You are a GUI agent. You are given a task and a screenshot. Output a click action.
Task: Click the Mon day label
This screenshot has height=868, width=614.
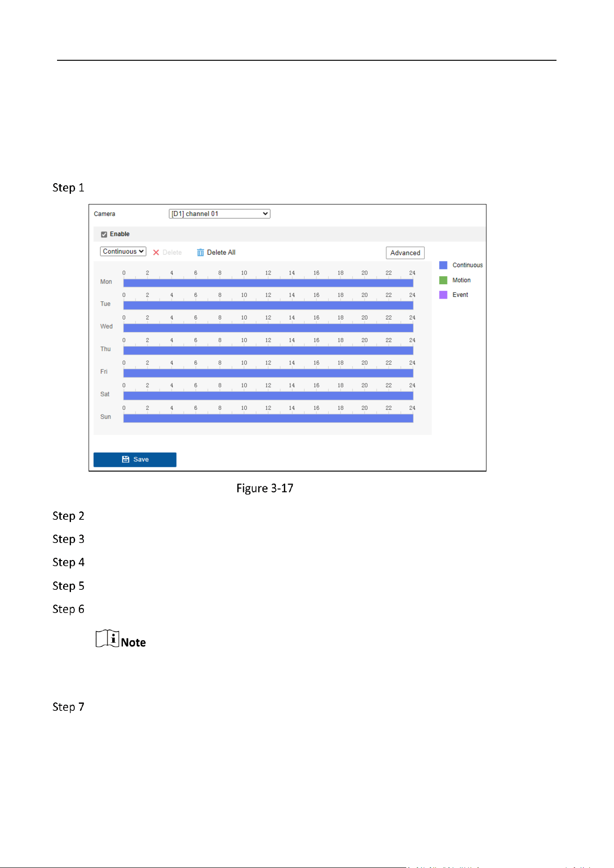point(106,281)
